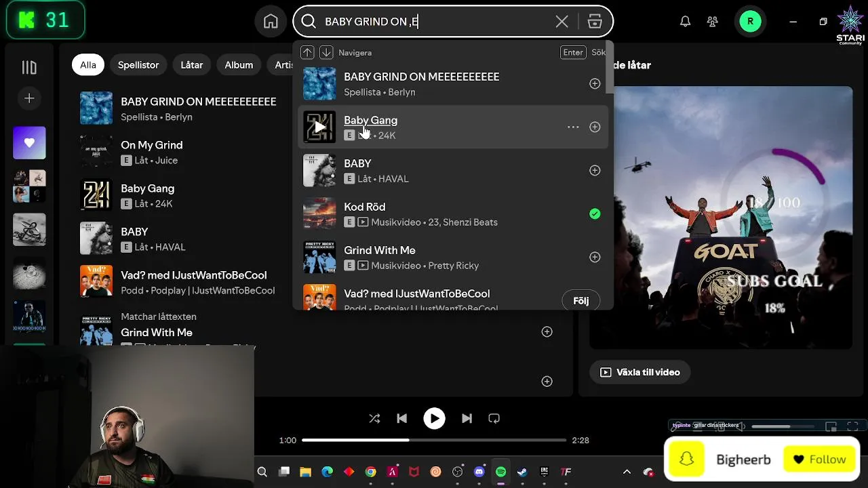Image resolution: width=868 pixels, height=488 pixels.
Task: Open the notifications bell
Action: (x=685, y=22)
